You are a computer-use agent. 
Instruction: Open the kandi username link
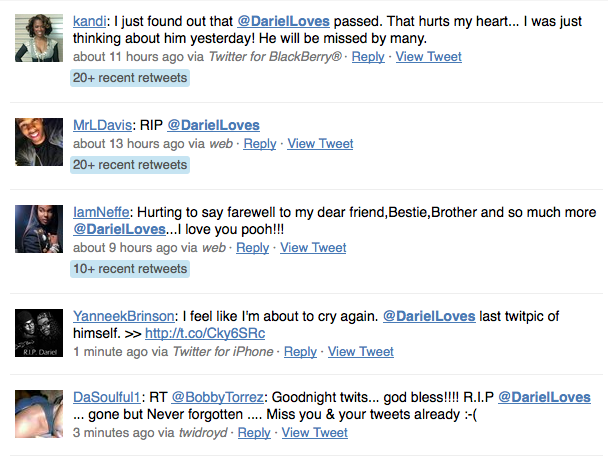coord(92,21)
